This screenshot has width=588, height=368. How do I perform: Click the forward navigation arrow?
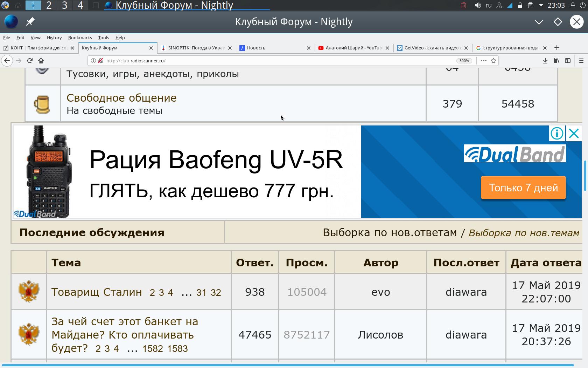coord(19,61)
